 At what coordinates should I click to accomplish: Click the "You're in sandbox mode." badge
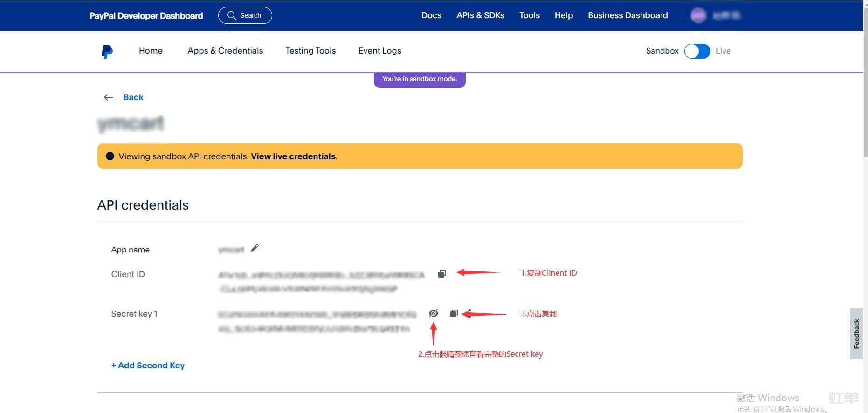point(420,79)
